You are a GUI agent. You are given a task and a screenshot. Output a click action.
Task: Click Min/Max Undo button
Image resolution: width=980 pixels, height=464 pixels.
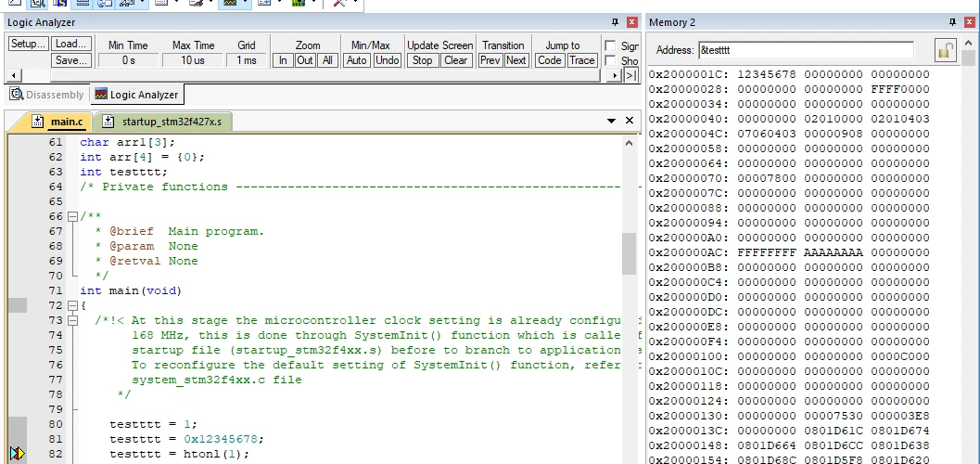[388, 60]
